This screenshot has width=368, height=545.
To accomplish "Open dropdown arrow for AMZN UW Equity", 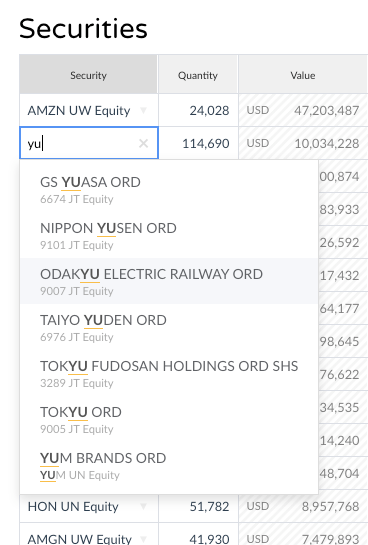I will pyautogui.click(x=143, y=111).
